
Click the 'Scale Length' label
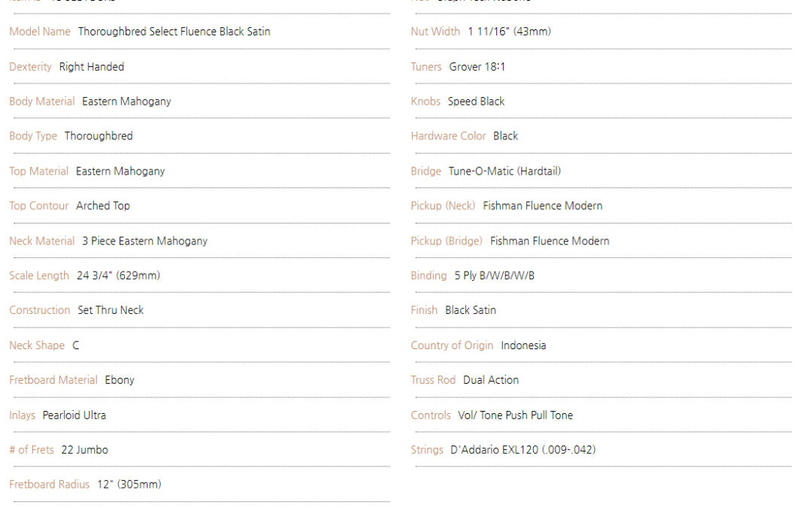pyautogui.click(x=39, y=275)
